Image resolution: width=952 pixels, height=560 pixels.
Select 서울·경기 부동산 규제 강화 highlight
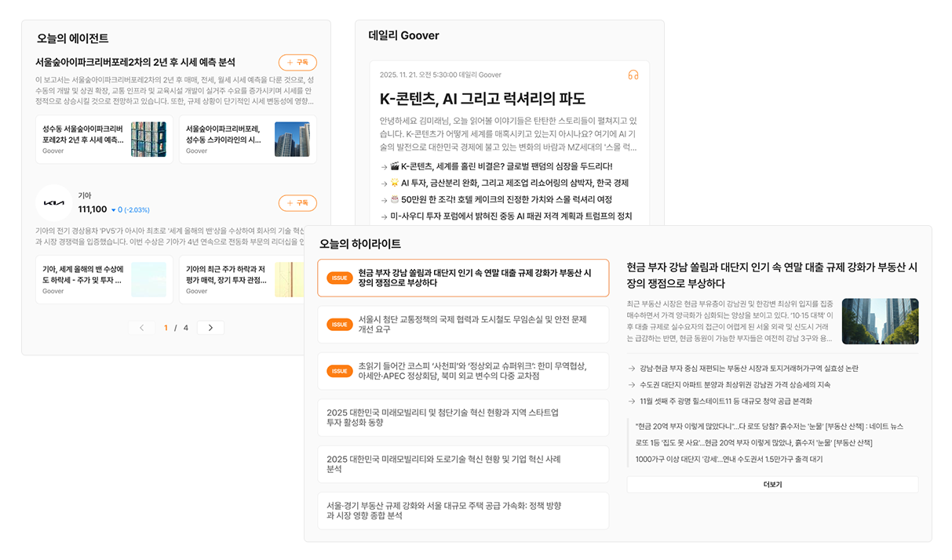463,510
